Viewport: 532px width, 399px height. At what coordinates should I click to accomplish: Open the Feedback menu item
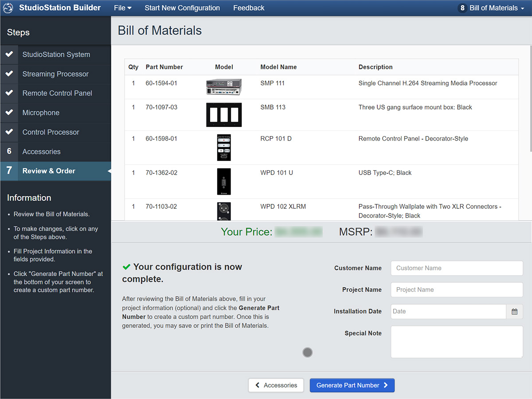click(x=249, y=8)
